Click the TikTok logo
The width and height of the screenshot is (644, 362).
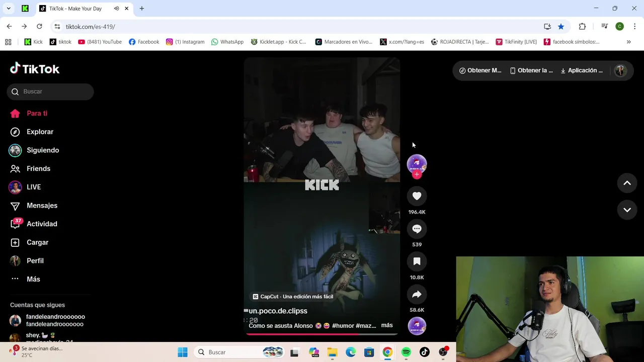tap(35, 69)
